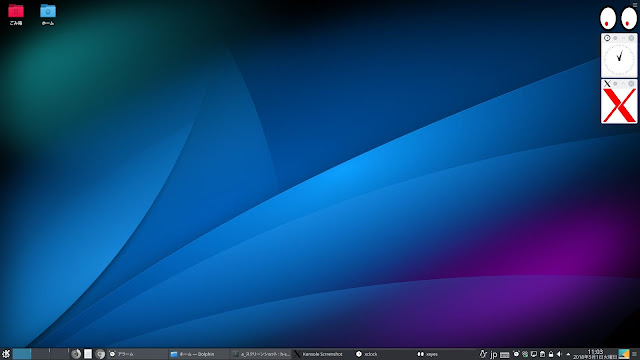Click the analog clock face in xclock
This screenshot has width=640, height=360.
click(619, 60)
